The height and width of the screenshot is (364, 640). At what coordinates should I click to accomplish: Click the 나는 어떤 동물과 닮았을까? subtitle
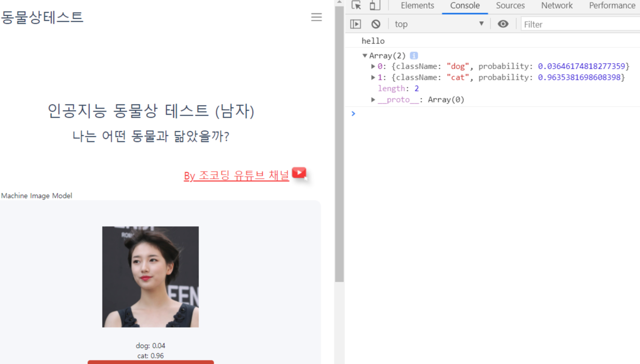pyautogui.click(x=151, y=136)
